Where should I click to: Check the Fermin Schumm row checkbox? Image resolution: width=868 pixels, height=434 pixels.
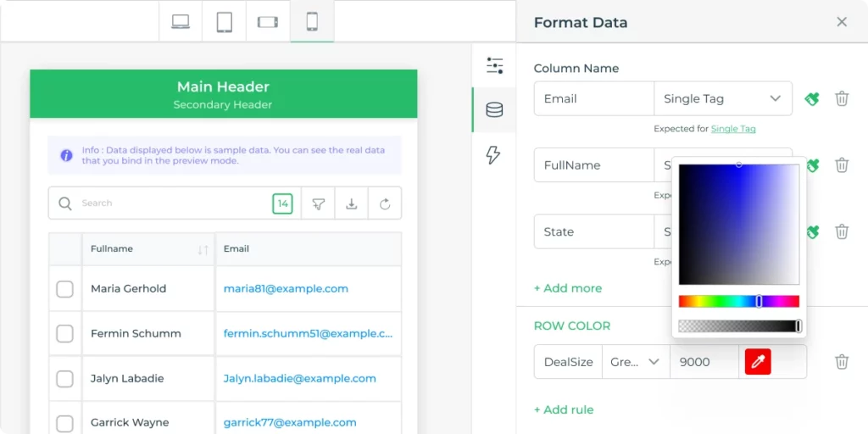(x=64, y=334)
